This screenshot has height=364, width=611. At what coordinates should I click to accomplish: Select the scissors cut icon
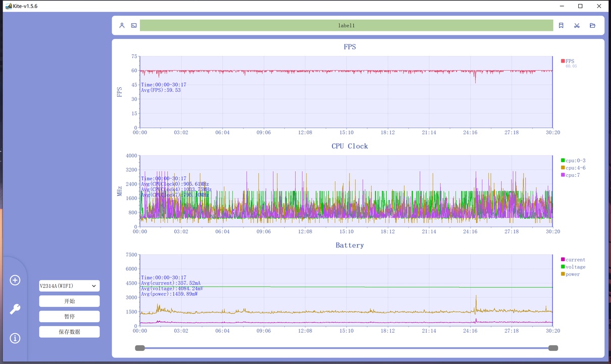(577, 25)
